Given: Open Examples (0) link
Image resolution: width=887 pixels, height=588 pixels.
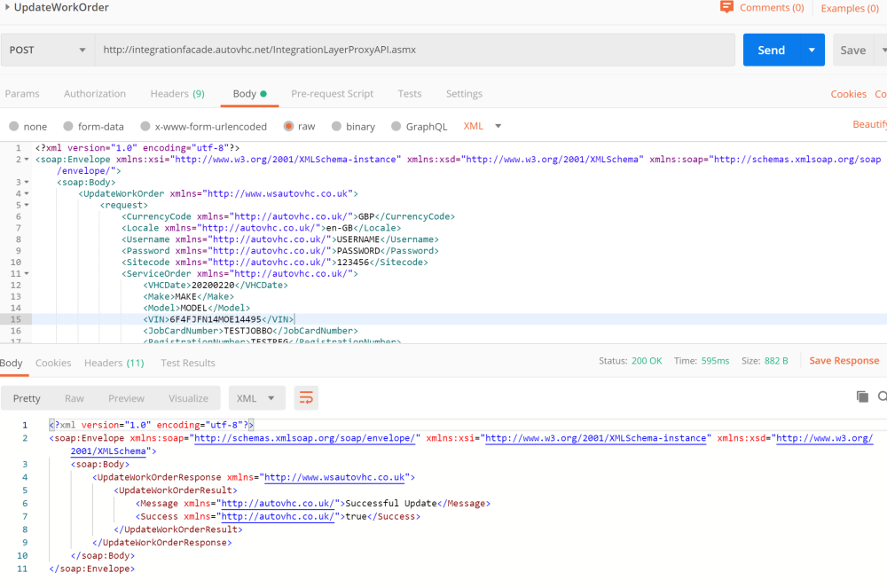Looking at the screenshot, I should tap(850, 9).
